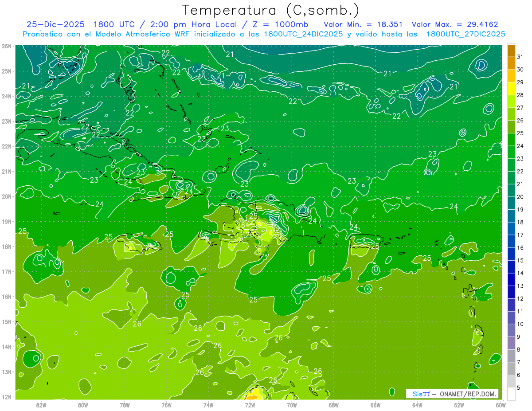Click the "15N" latitude axis label
This screenshot has width=532, height=411.
6,322
